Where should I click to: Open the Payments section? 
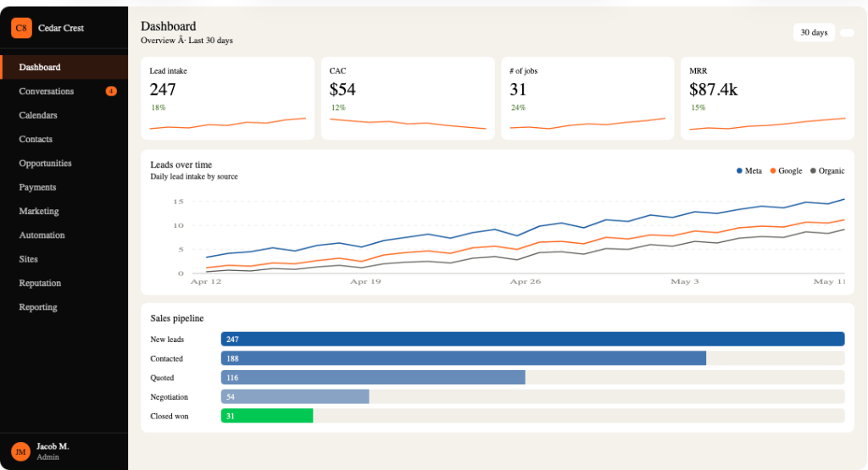pyautogui.click(x=64, y=187)
